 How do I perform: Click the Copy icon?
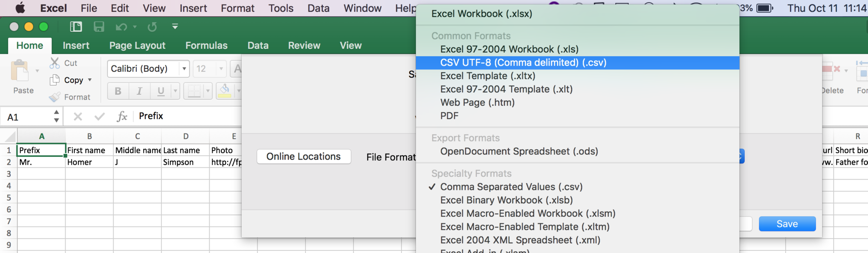[x=55, y=80]
